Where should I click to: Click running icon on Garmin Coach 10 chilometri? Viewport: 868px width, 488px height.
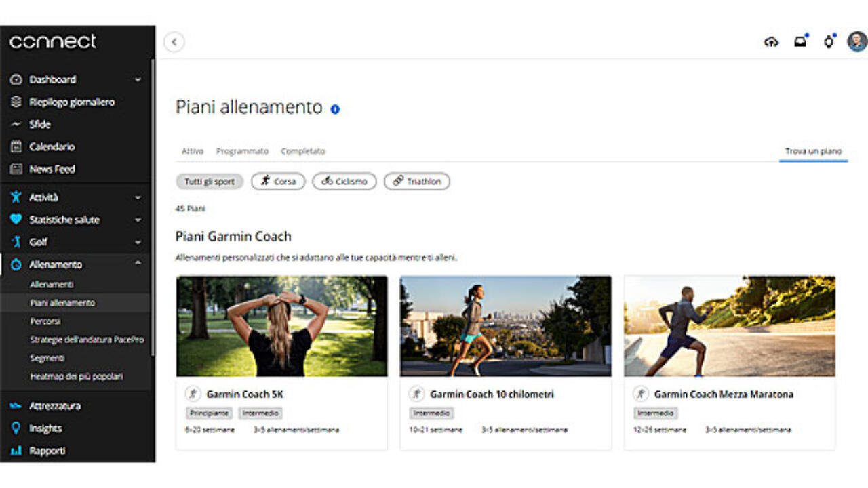[x=416, y=394]
